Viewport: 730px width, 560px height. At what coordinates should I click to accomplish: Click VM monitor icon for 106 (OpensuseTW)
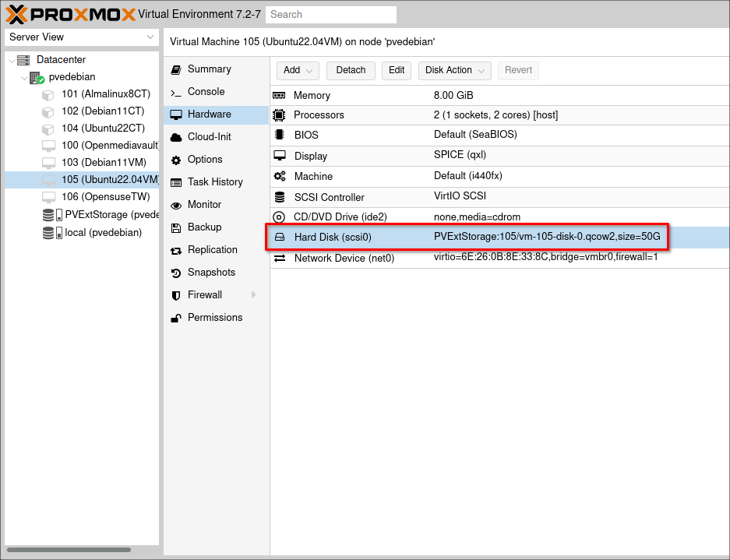48,197
